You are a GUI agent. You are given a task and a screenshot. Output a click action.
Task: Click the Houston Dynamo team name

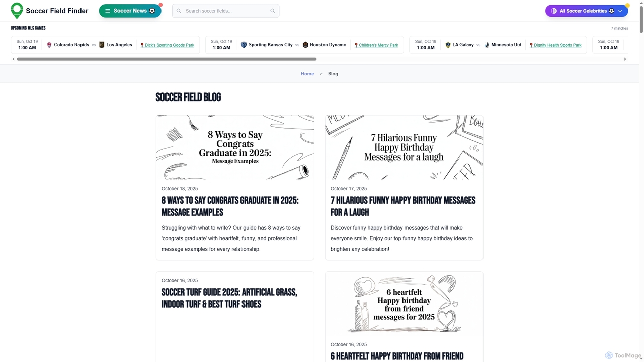pos(328,45)
